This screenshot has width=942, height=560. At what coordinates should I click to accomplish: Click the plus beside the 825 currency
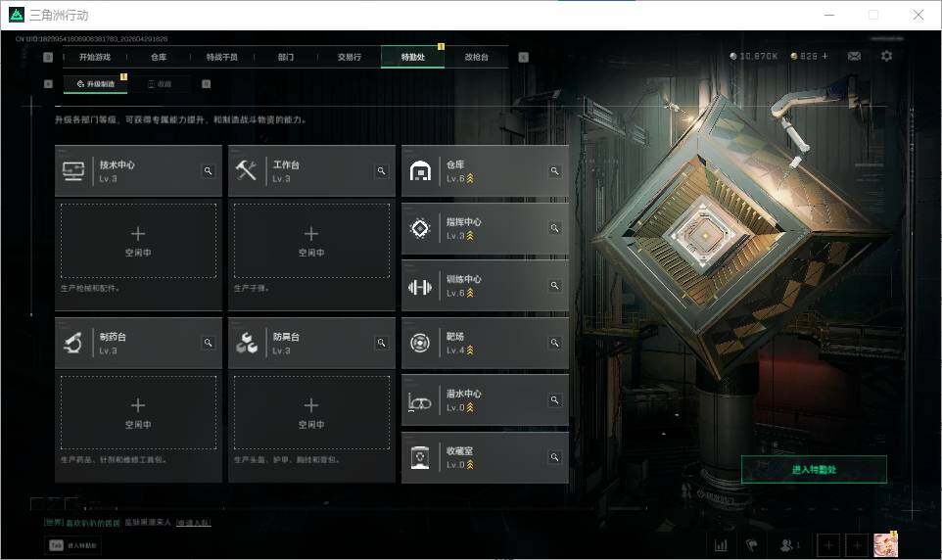[x=824, y=56]
